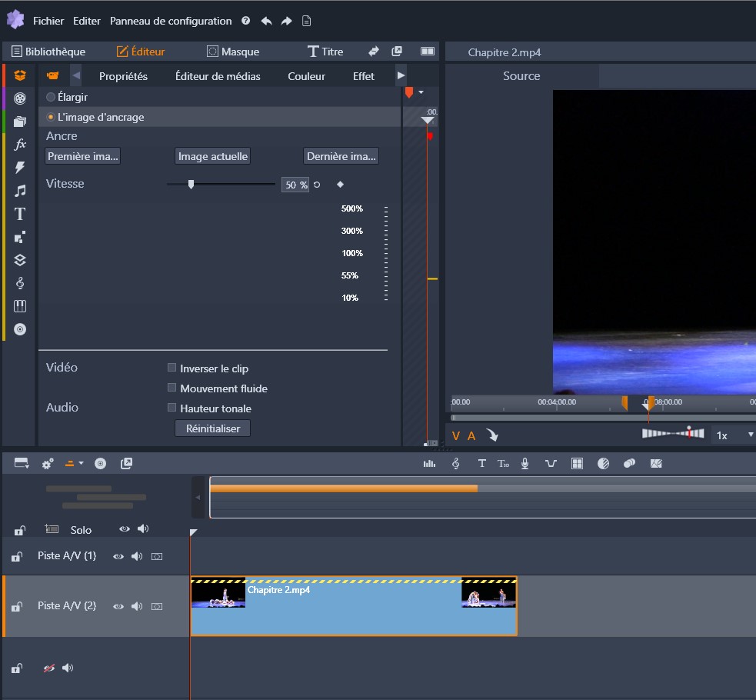Expand the timeline settings gear dropdown
The width and height of the screenshot is (756, 700).
coord(48,463)
